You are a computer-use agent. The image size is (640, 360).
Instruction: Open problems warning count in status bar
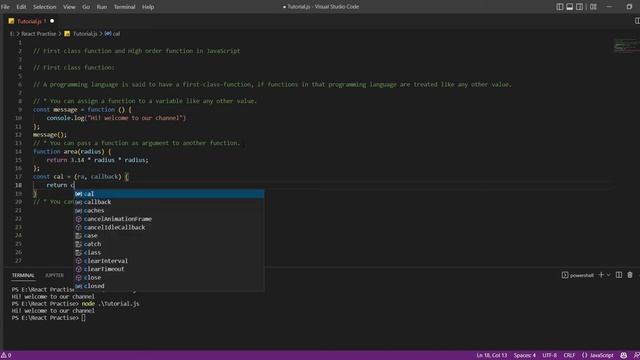pyautogui.click(x=6, y=356)
